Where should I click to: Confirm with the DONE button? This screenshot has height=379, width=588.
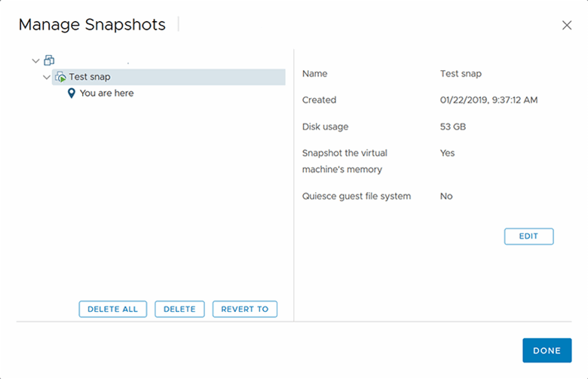547,350
